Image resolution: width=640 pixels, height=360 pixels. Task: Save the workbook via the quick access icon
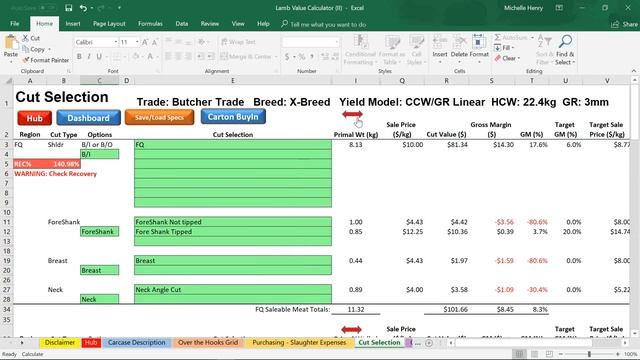point(69,8)
